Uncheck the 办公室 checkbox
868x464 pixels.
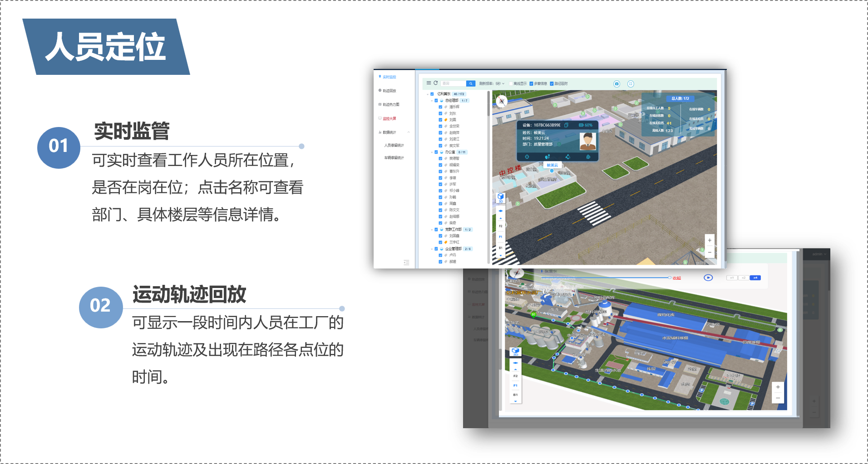[x=436, y=152]
